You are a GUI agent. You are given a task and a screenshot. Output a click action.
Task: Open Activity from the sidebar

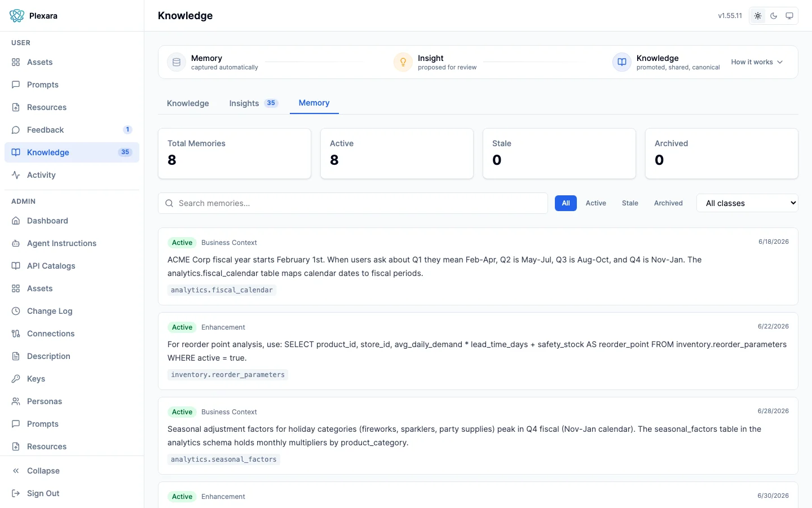(72, 175)
